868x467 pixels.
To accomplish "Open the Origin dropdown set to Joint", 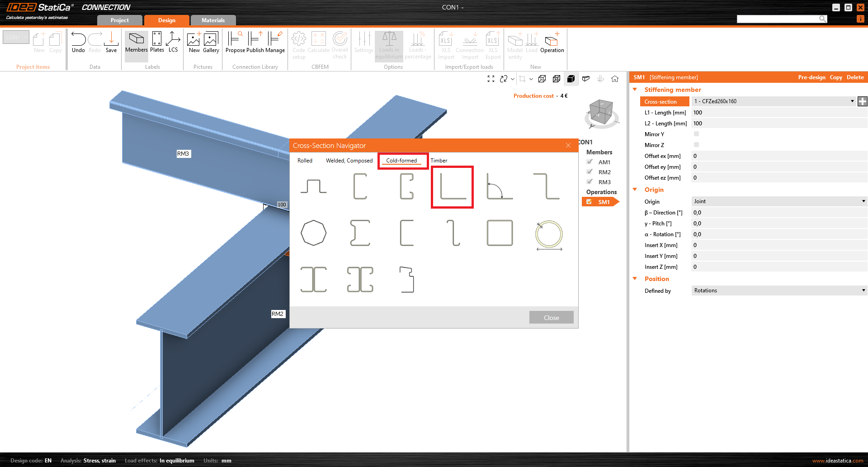I will click(x=778, y=201).
